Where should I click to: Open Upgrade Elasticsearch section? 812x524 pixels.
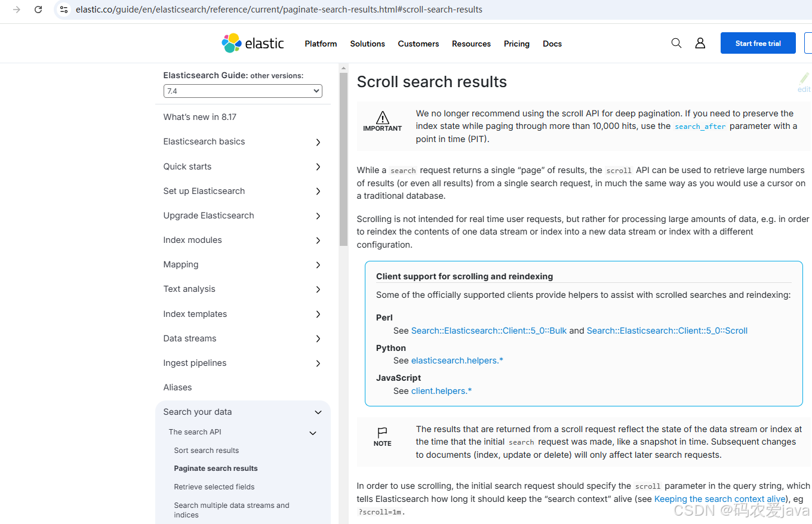[209, 215]
